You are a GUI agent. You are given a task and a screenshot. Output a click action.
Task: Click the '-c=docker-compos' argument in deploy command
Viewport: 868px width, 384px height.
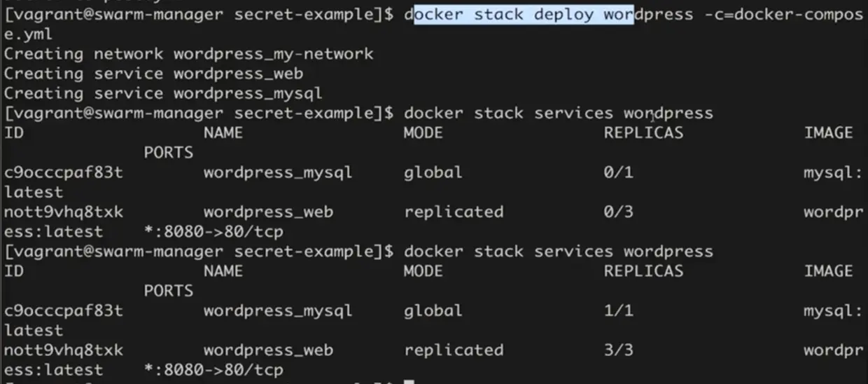click(783, 15)
